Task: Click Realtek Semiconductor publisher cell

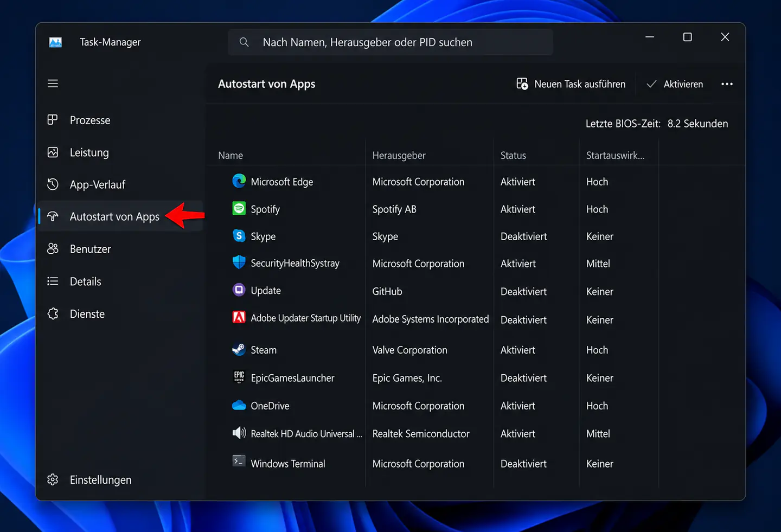Action: [421, 434]
